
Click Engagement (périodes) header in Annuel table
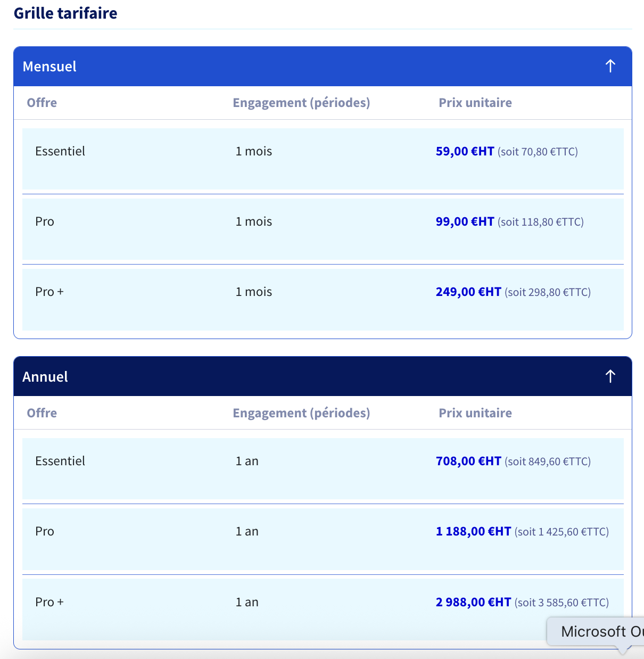point(301,413)
